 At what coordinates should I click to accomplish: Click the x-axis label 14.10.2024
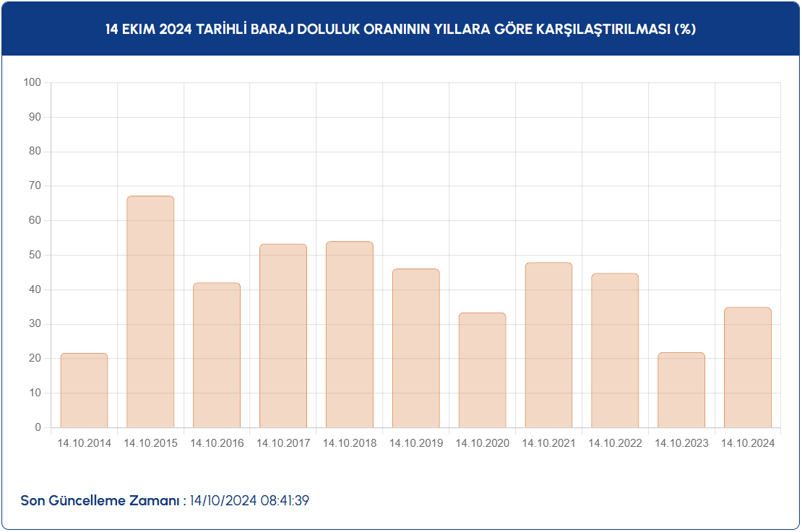coord(748,443)
